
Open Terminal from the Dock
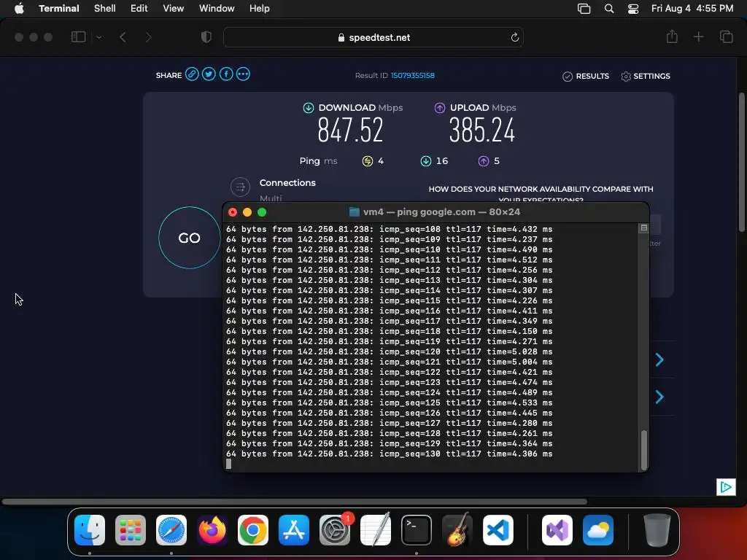pos(417,530)
